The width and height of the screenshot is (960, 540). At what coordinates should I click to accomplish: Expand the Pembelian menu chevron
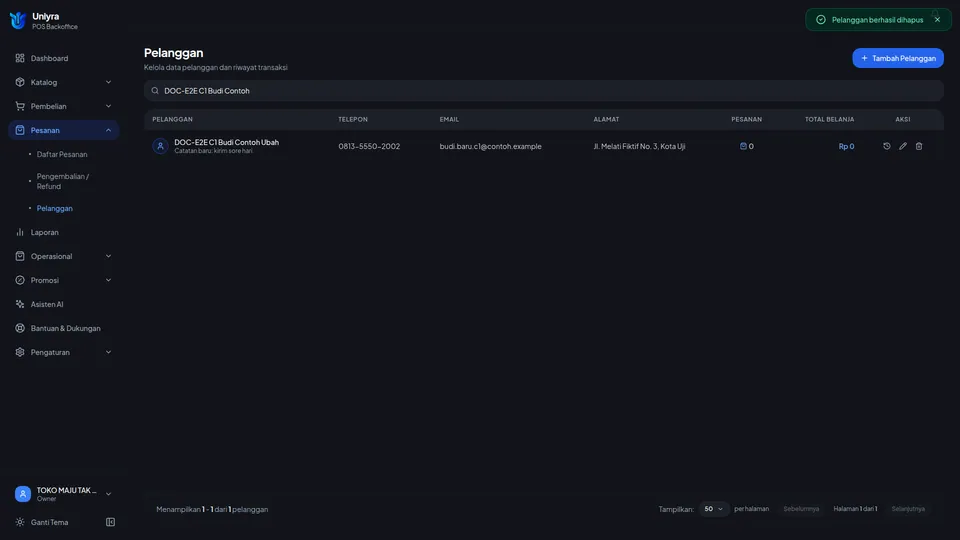point(108,106)
